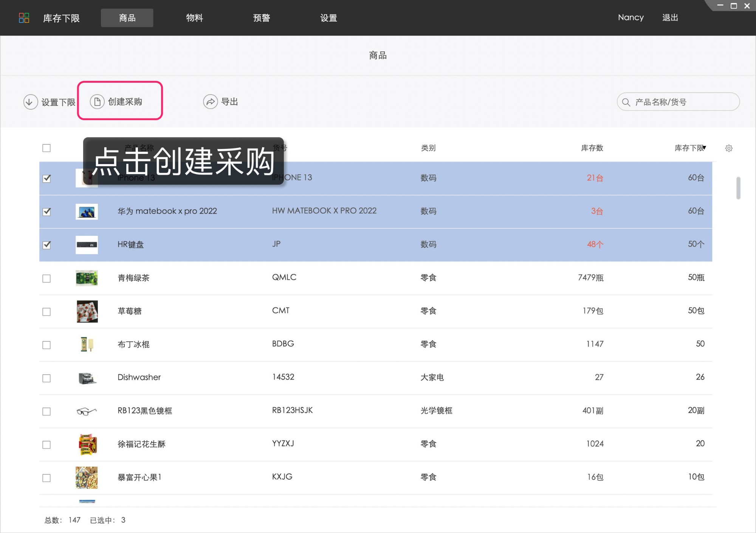The width and height of the screenshot is (756, 533).
Task: Open the 预警 tab
Action: (261, 18)
